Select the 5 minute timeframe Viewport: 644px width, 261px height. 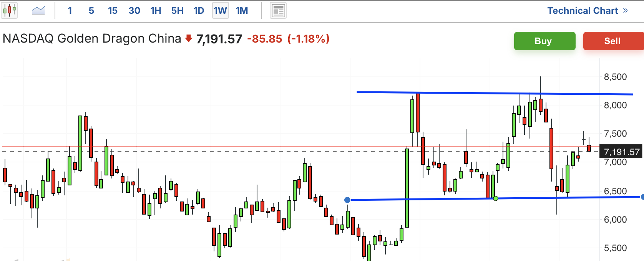tap(91, 11)
